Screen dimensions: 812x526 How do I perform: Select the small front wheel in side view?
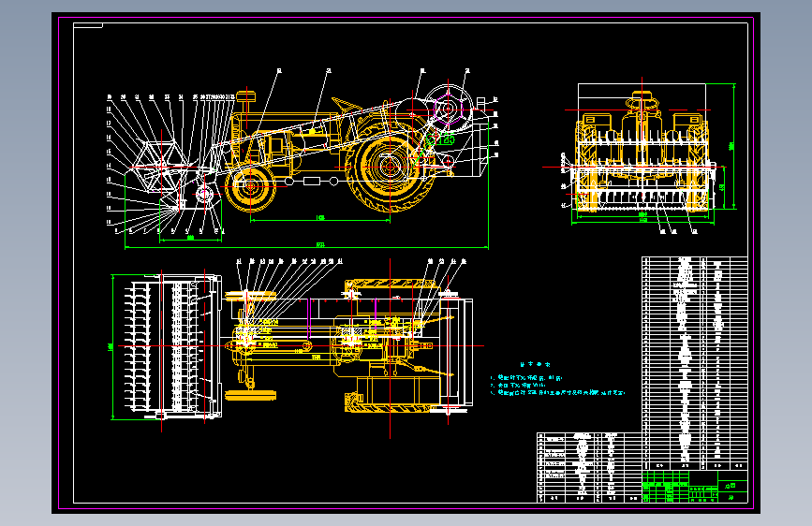251,187
